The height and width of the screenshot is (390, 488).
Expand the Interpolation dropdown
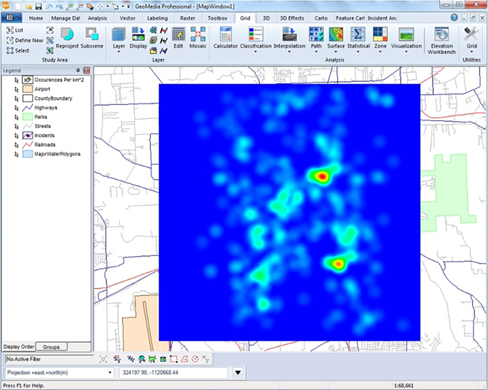tap(289, 52)
